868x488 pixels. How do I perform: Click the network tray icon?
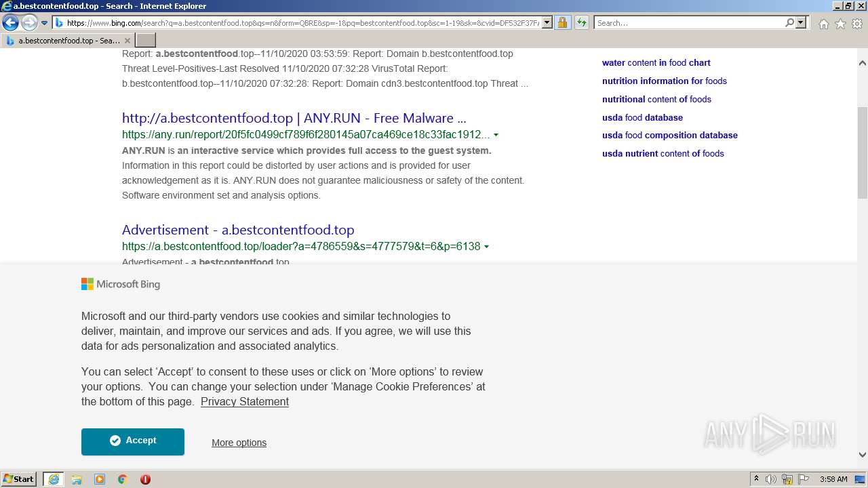click(787, 479)
